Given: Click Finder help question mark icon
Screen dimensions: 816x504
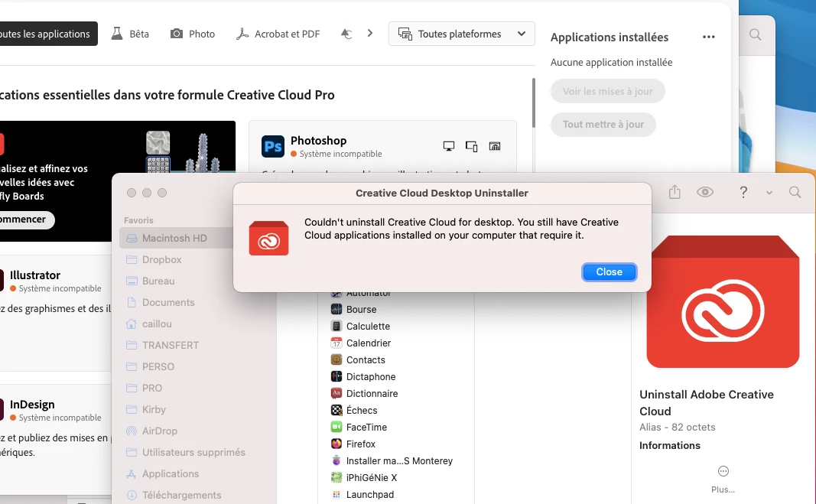Looking at the screenshot, I should (x=743, y=192).
